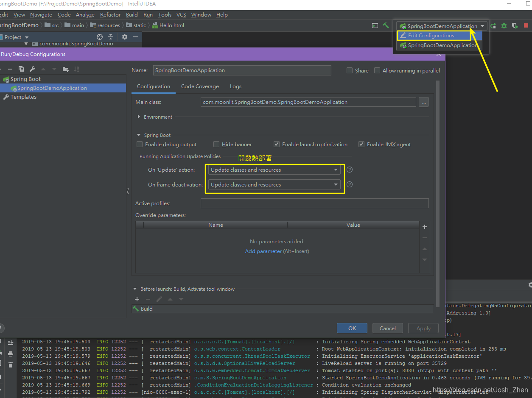Open the VCS menu
This screenshot has height=398, width=532.
(181, 15)
